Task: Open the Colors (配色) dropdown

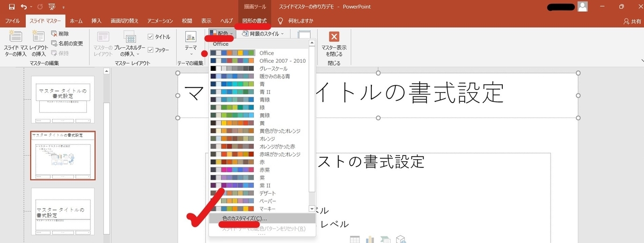Action: [x=221, y=33]
